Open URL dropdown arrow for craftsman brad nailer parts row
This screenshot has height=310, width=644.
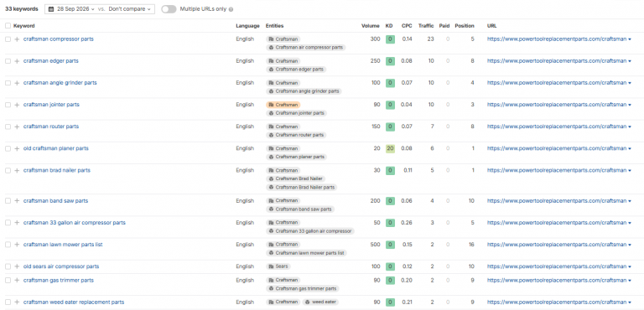point(630,170)
